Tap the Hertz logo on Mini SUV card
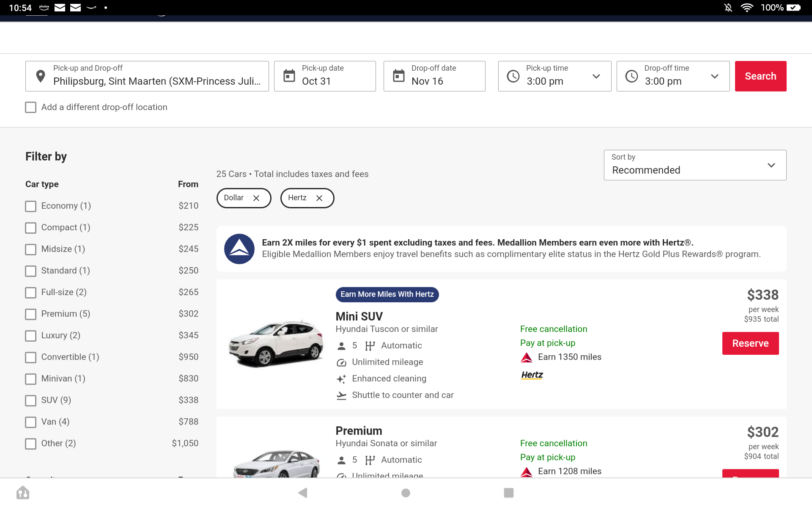Image resolution: width=812 pixels, height=508 pixels. coord(532,375)
